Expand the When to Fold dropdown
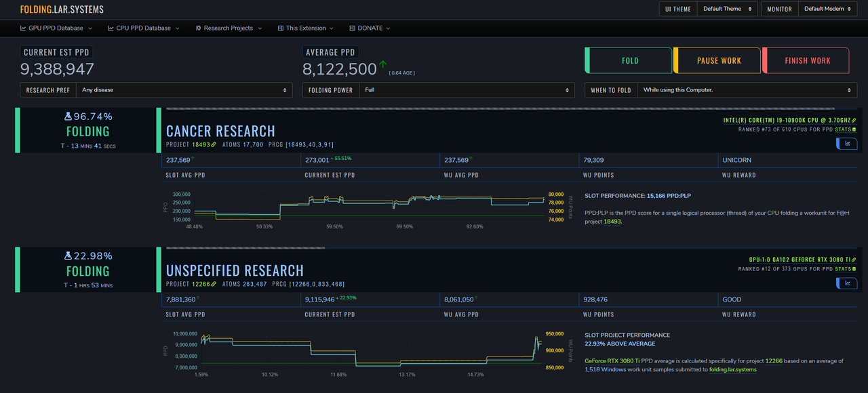The height and width of the screenshot is (393, 868). pos(747,90)
